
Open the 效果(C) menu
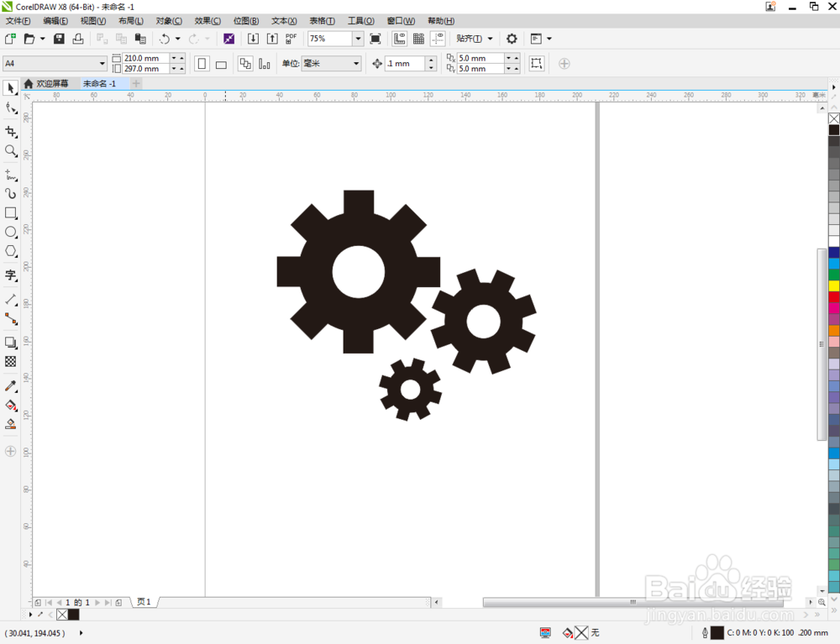207,21
